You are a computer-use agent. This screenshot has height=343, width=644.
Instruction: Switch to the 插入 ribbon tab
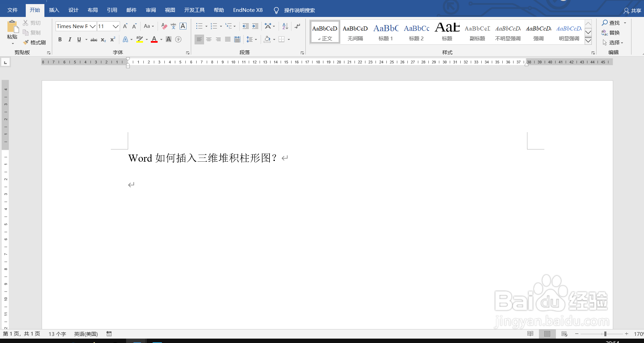click(54, 10)
